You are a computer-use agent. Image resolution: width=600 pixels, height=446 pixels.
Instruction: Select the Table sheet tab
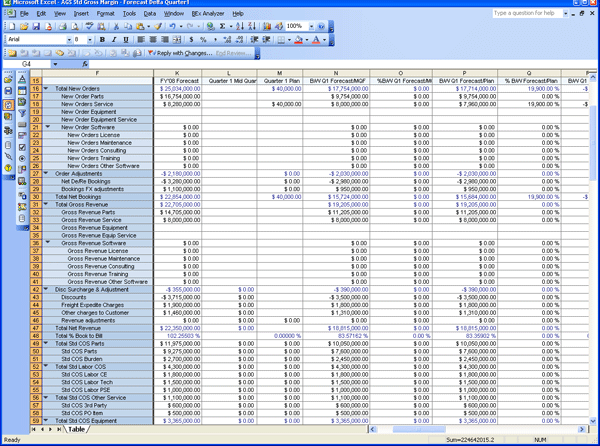76,429
